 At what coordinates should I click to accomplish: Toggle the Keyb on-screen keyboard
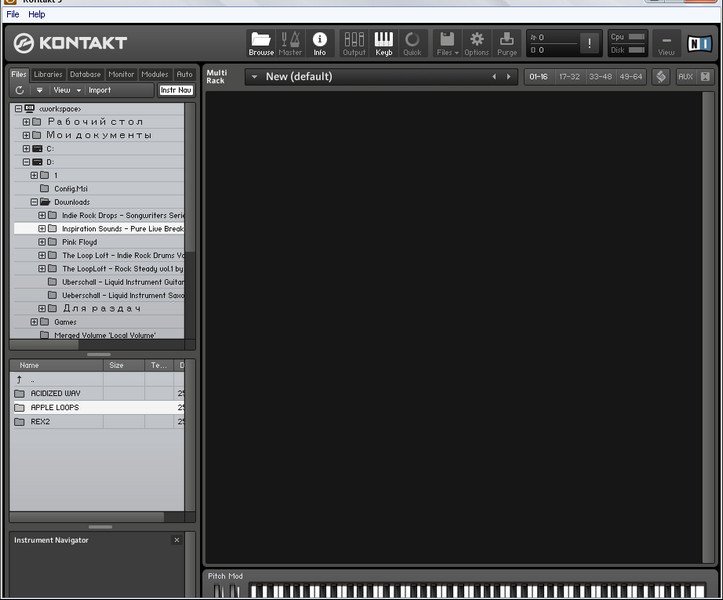[x=384, y=43]
